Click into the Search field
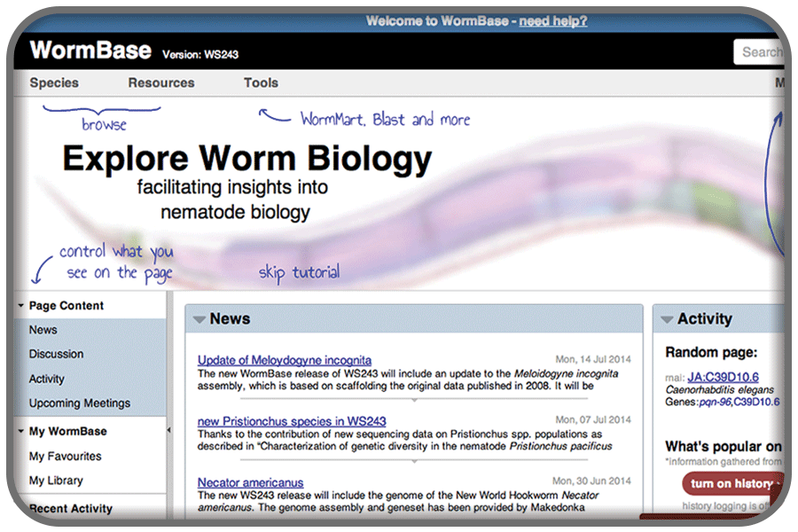This screenshot has height=532, width=798. pyautogui.click(x=758, y=52)
